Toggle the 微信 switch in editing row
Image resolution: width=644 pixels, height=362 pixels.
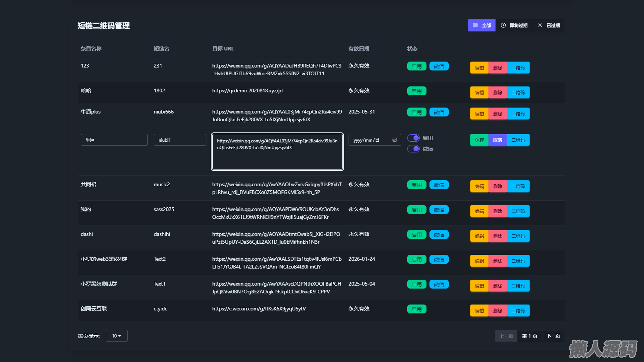[x=413, y=149]
